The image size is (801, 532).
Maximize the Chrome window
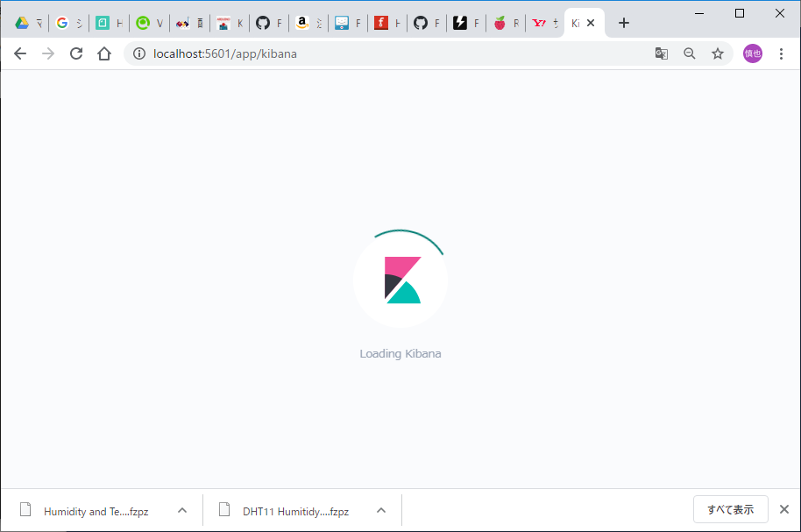pos(739,13)
